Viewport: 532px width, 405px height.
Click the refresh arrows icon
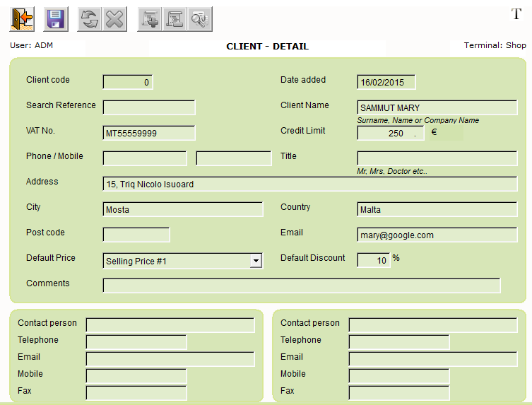[x=90, y=20]
